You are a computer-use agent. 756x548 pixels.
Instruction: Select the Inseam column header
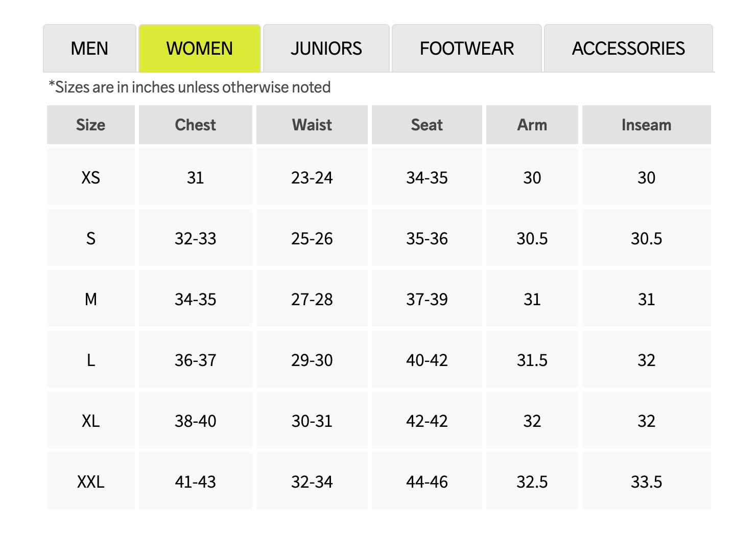[646, 125]
